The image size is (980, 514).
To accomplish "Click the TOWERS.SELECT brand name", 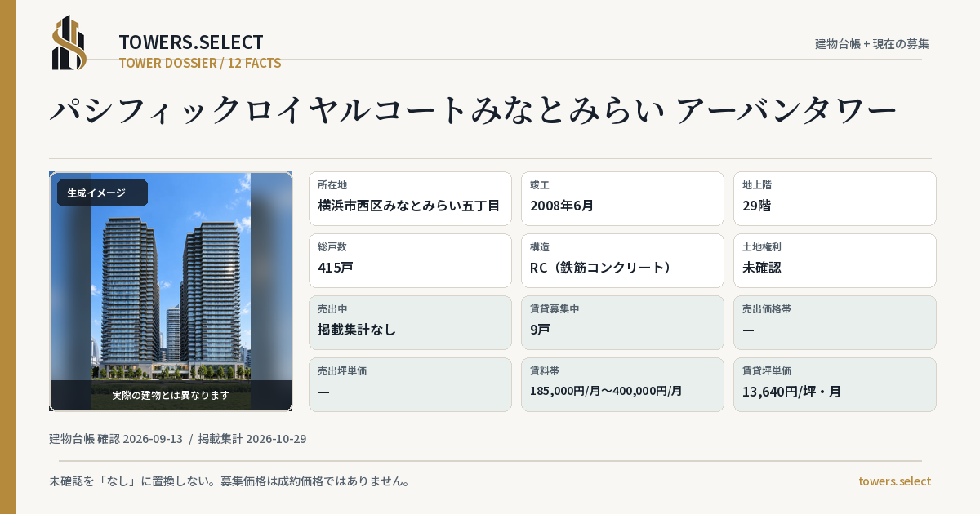I will click(x=191, y=42).
